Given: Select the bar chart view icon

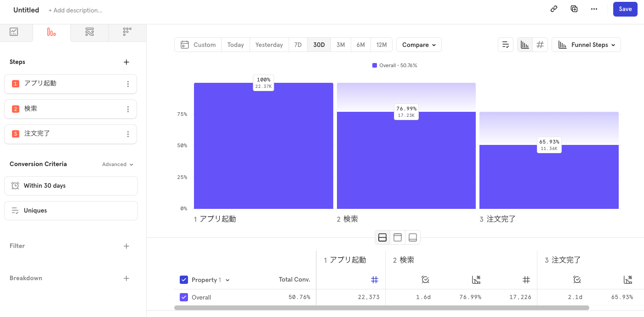Looking at the screenshot, I should [524, 44].
